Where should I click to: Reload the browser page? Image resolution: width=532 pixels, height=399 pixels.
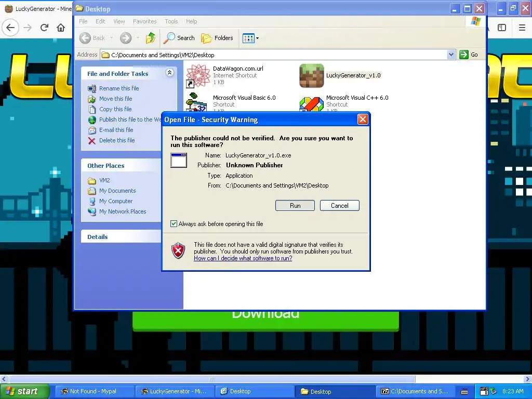pyautogui.click(x=44, y=28)
